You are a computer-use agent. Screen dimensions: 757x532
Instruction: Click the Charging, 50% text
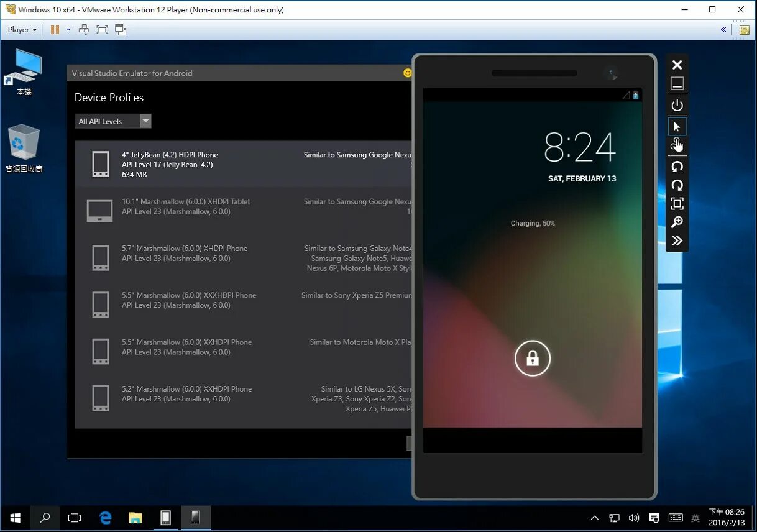[533, 223]
